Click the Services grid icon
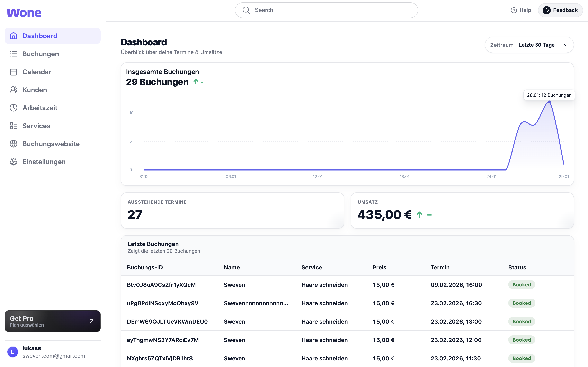588x367 pixels. coord(14,126)
